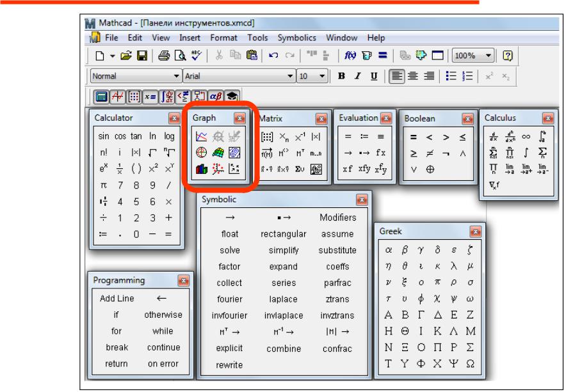Run the spelling check
This screenshot has width=566, height=392.
[197, 56]
